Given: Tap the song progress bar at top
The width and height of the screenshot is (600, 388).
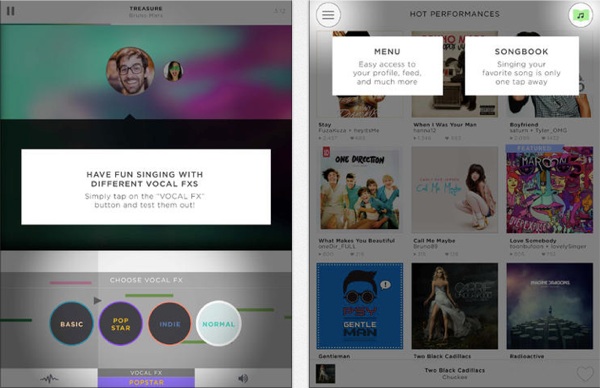Looking at the screenshot, I should 146,24.
